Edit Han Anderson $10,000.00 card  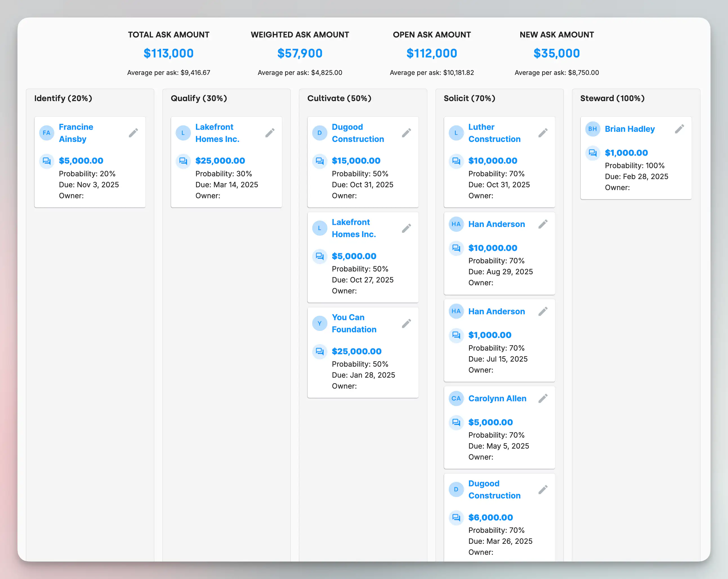coord(543,224)
